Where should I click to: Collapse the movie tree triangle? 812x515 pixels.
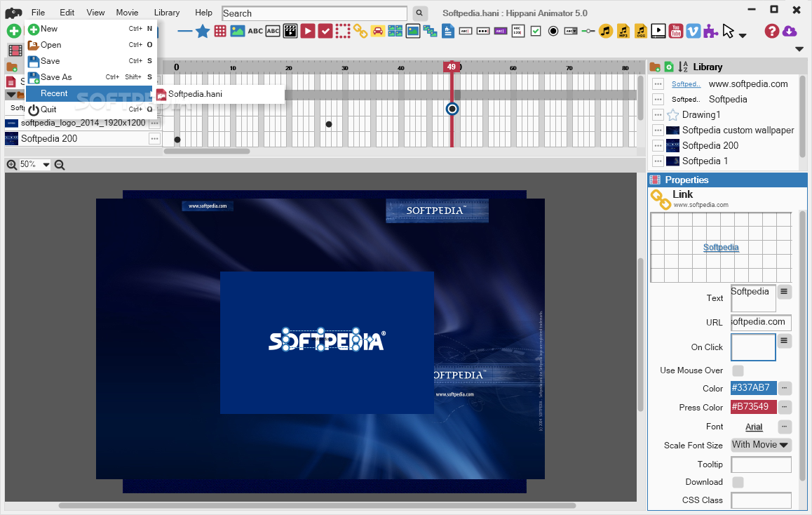pyautogui.click(x=11, y=94)
